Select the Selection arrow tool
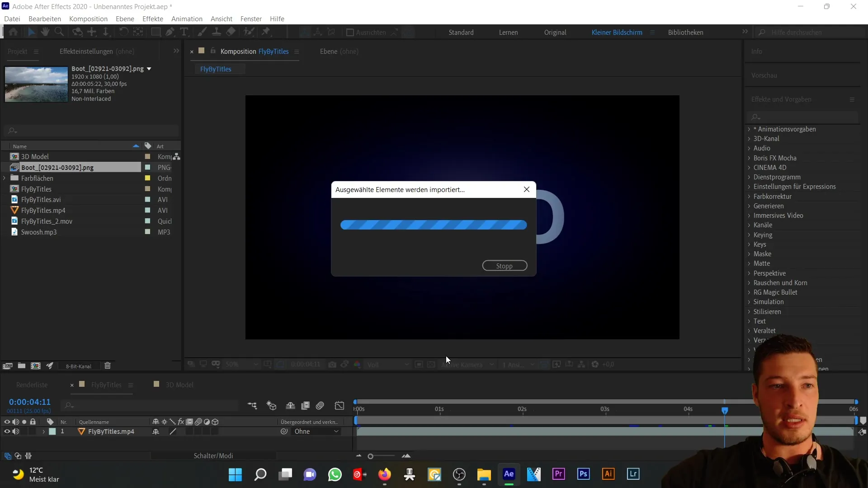This screenshot has height=488, width=868. click(31, 32)
